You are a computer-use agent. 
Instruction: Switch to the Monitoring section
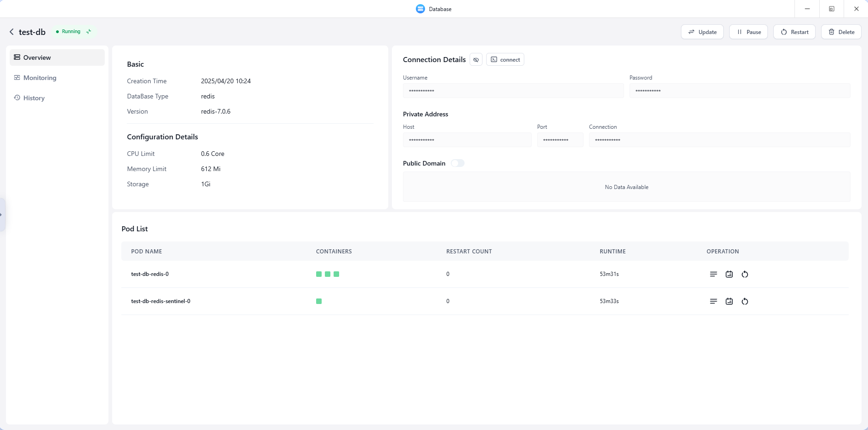point(57,78)
